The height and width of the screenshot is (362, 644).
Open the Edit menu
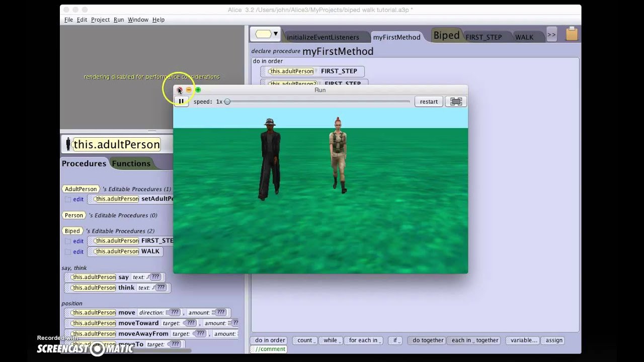tap(82, 20)
